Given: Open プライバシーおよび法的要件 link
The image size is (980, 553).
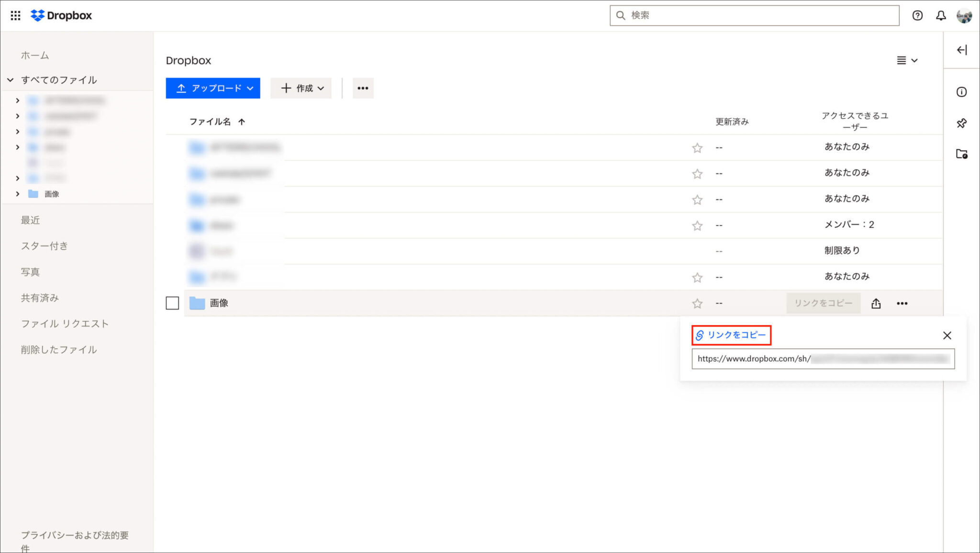Looking at the screenshot, I should coord(75,542).
